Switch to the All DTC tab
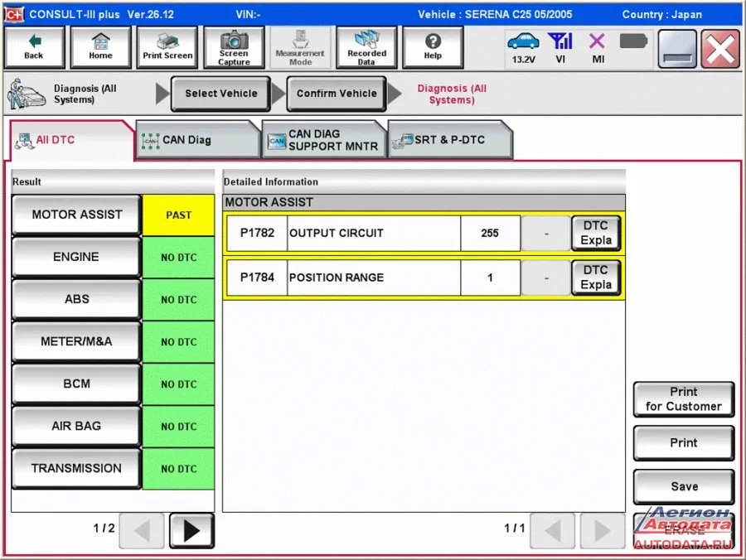746x560 pixels. click(x=71, y=140)
